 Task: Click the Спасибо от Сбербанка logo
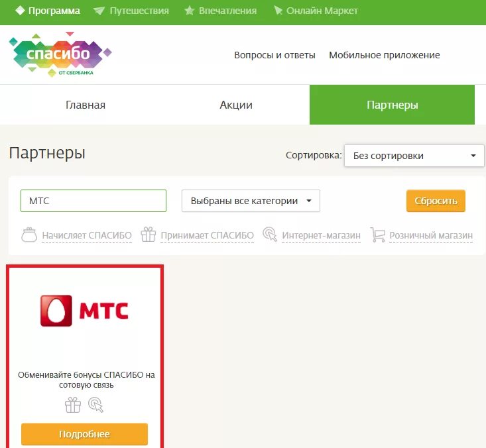click(x=60, y=54)
